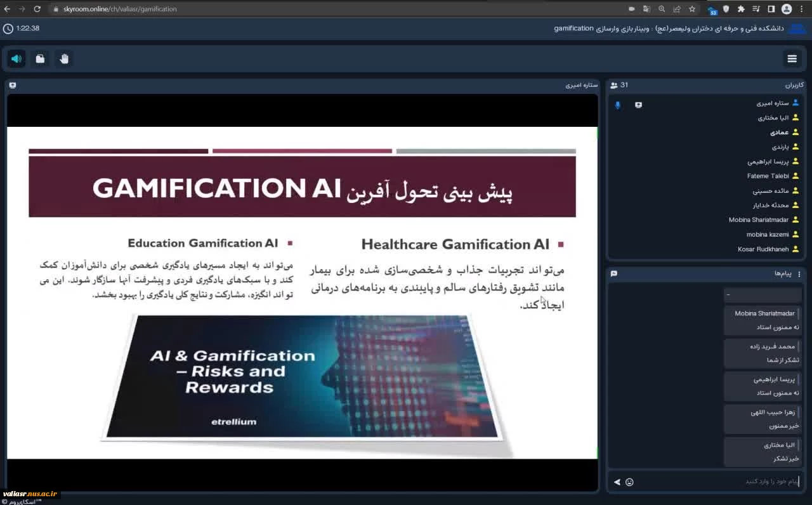Screen dimensions: 812x505
Task: Click the address bar URL skyroom.online
Action: [x=120, y=9]
